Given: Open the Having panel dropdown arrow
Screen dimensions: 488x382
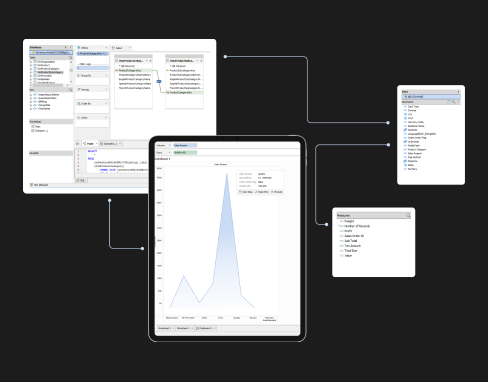Looking at the screenshot, I should click(x=106, y=90).
